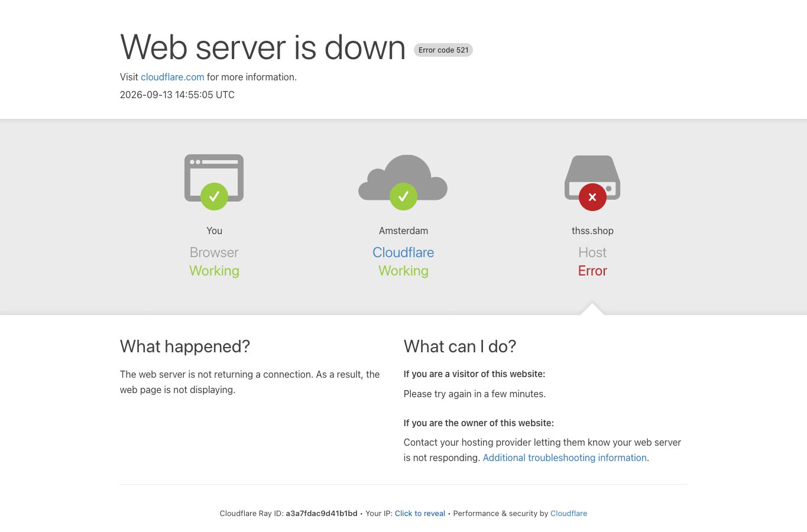Click the host server icon
The height and width of the screenshot is (532, 807).
[592, 177]
